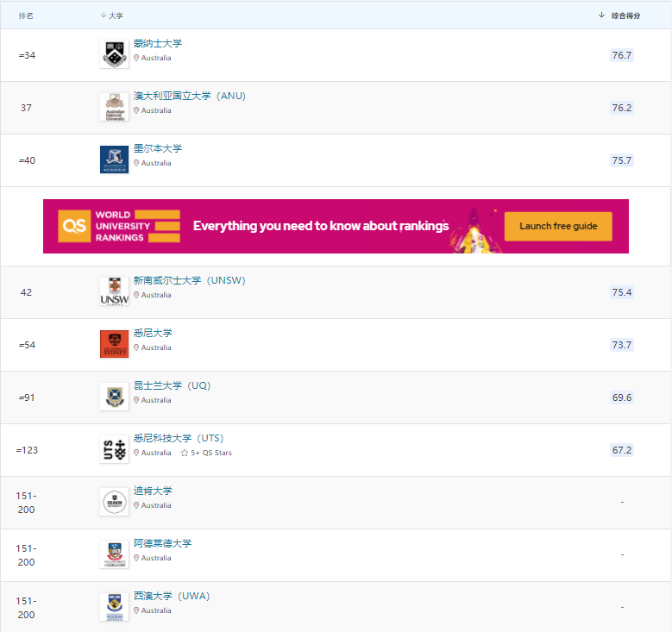
Task: Open the 澳大利亚国立大学 (ANU) link
Action: coord(190,96)
